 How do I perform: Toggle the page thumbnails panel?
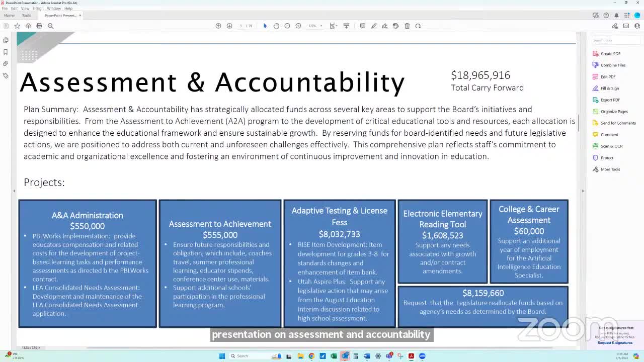(x=6, y=40)
